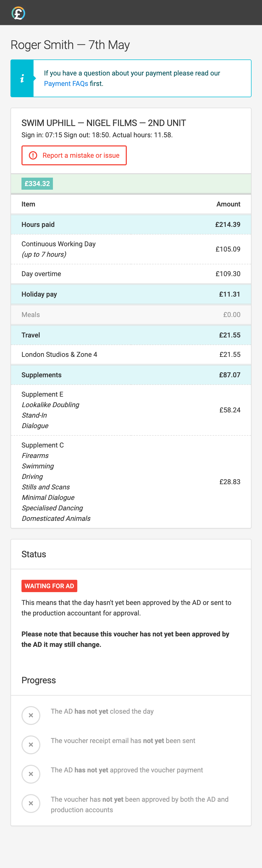The width and height of the screenshot is (262, 868).
Task: Toggle the Meals line item
Action: pos(131,314)
